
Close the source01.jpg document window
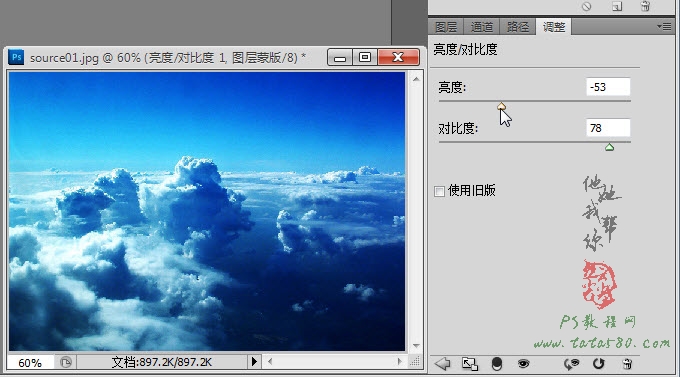click(x=398, y=57)
